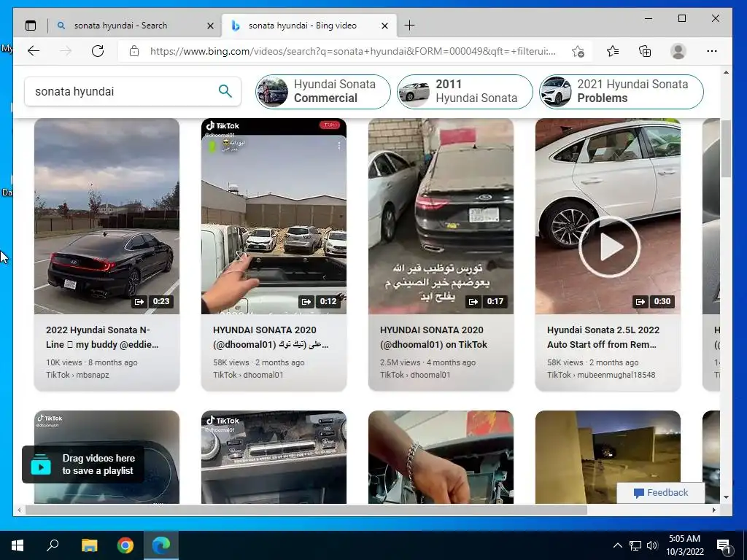Click the horizontal scrollbar left arrow
747x560 pixels.
19,510
